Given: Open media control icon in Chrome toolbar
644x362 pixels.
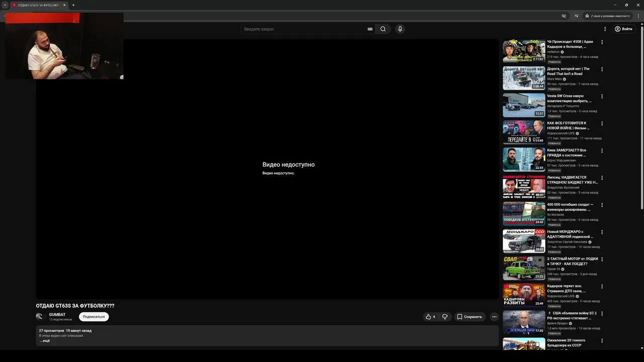Looking at the screenshot, I should coord(577,16).
